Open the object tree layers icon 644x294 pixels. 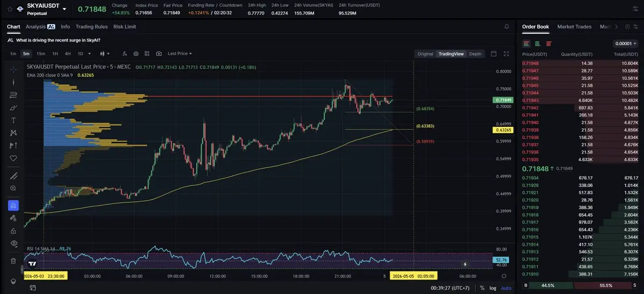click(13, 281)
